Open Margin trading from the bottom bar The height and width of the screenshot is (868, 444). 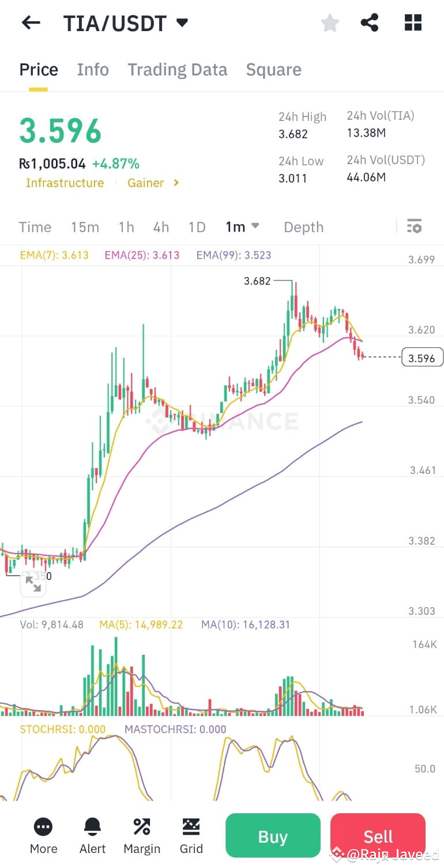tap(142, 835)
